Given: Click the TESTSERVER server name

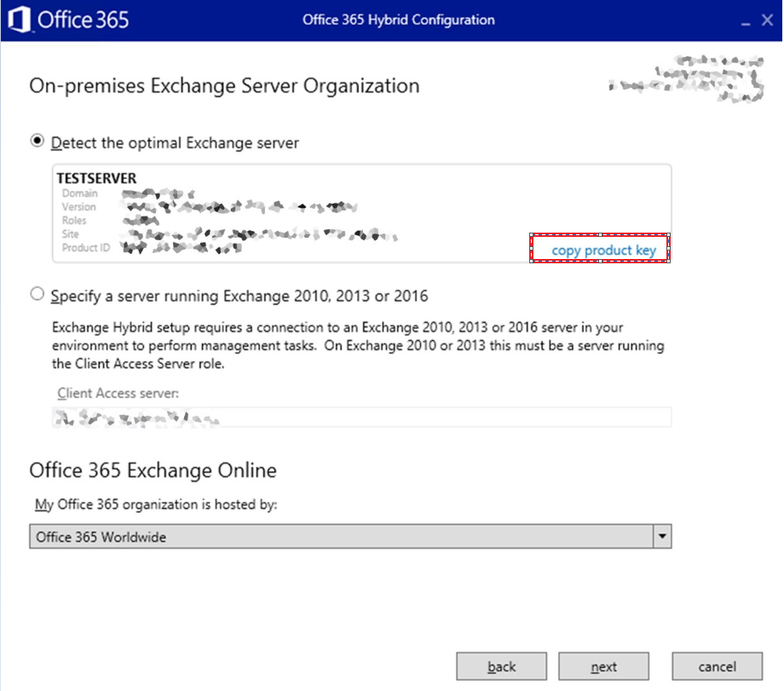Looking at the screenshot, I should coord(96,179).
